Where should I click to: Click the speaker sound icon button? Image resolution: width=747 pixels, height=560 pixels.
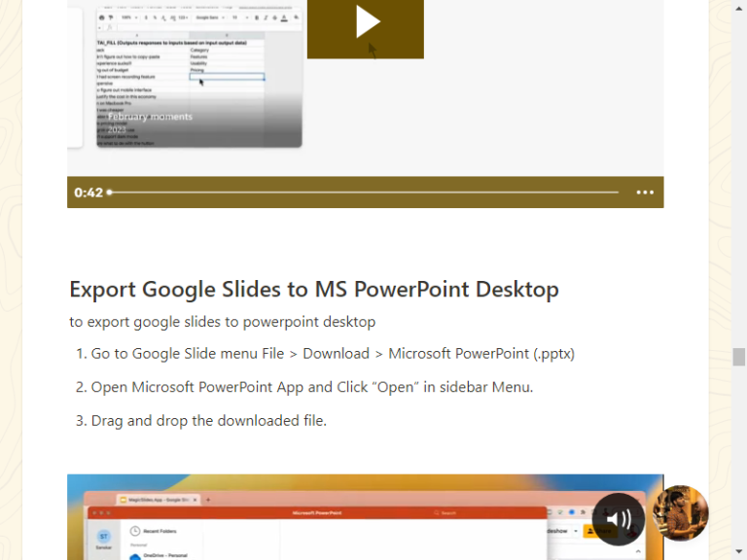pos(619,519)
